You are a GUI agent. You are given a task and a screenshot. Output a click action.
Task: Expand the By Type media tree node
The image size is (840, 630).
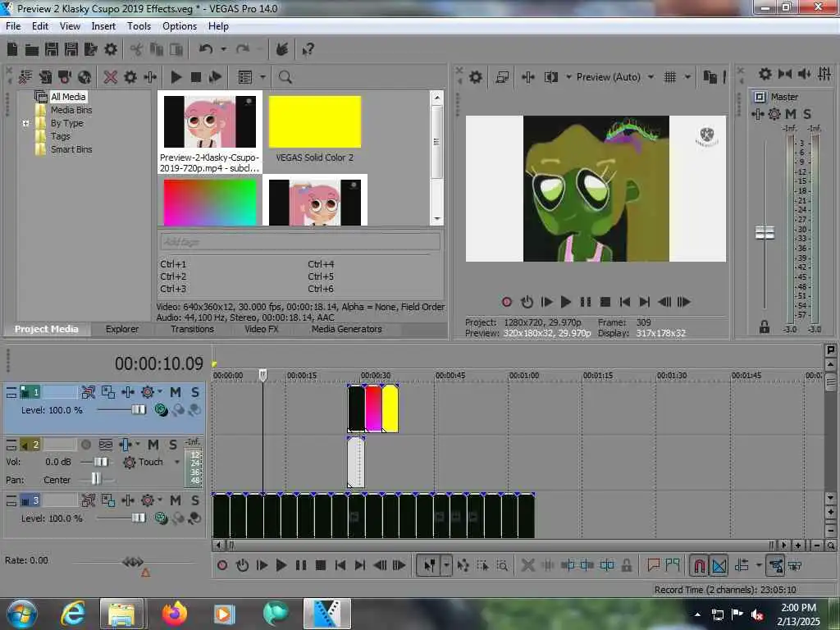(x=25, y=123)
